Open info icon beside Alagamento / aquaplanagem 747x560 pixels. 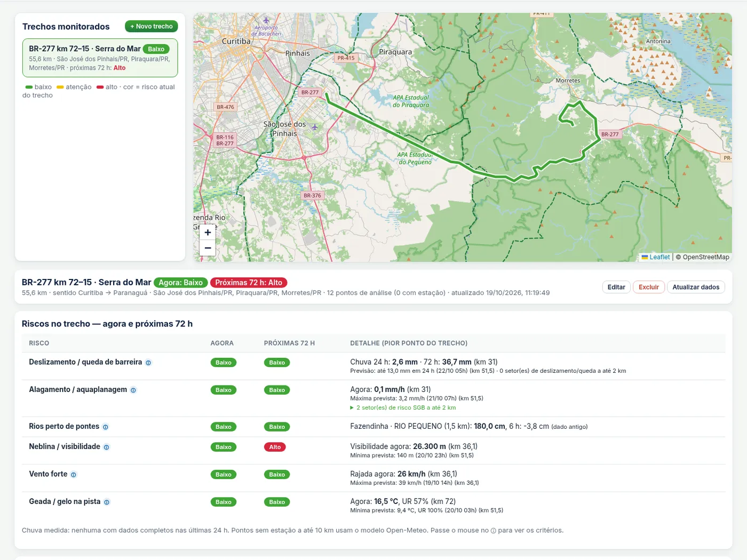[133, 390]
